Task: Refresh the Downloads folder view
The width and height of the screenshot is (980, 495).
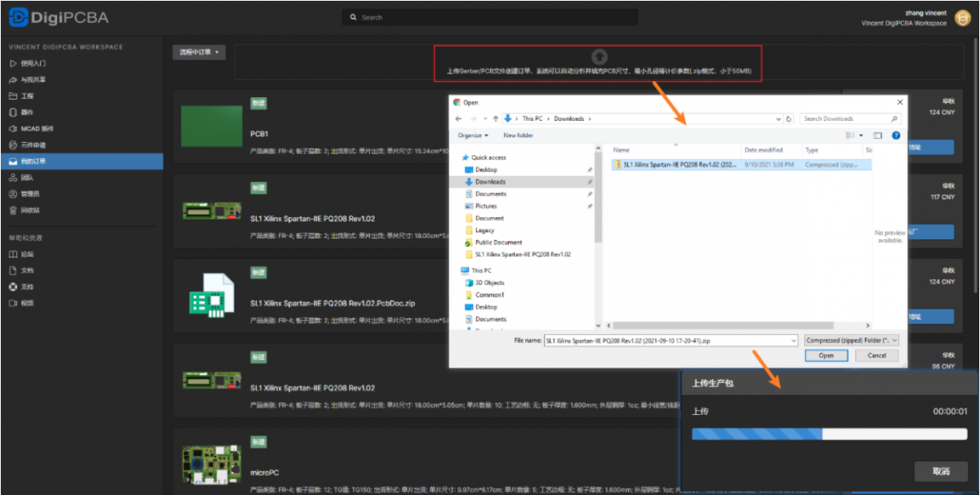Action: click(x=789, y=118)
